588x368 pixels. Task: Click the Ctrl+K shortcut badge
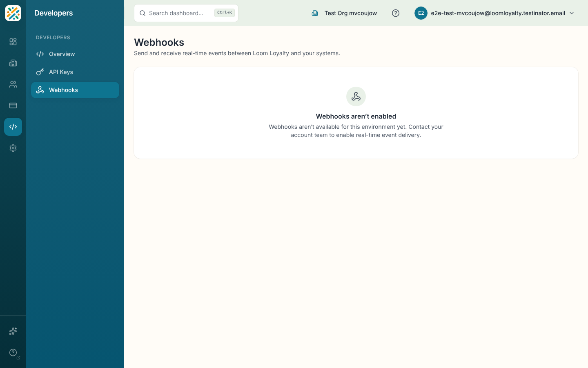[x=225, y=13]
